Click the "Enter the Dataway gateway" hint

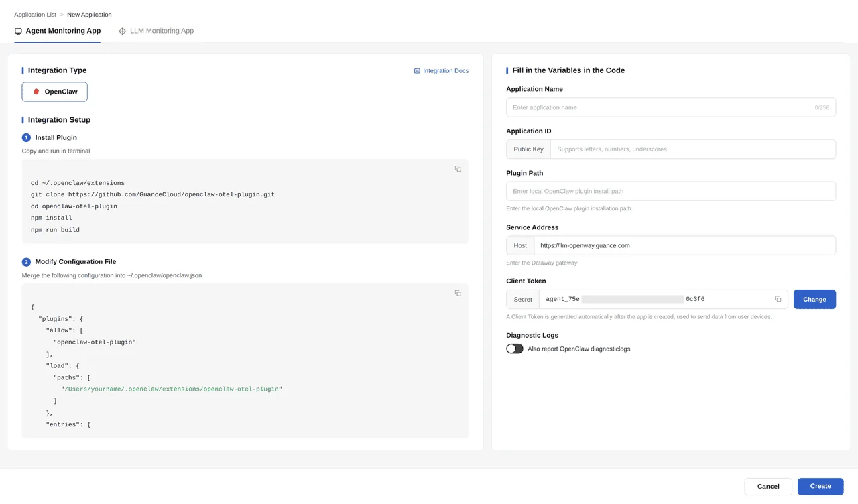click(542, 263)
